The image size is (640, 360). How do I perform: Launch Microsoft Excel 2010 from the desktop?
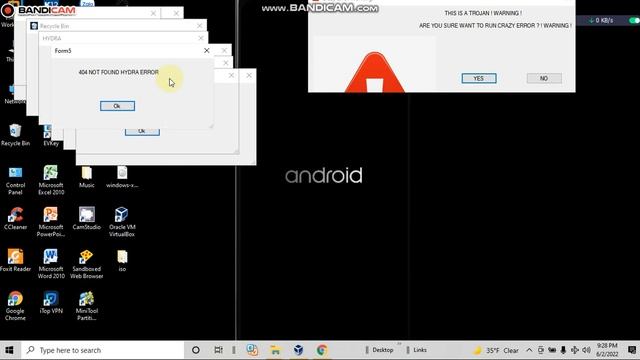[51, 180]
